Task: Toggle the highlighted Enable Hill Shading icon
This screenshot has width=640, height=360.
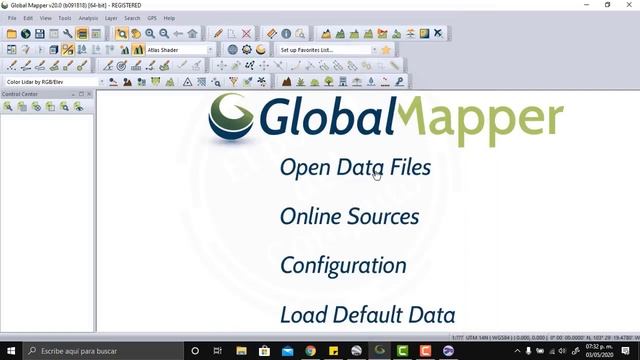Action: tap(68, 50)
